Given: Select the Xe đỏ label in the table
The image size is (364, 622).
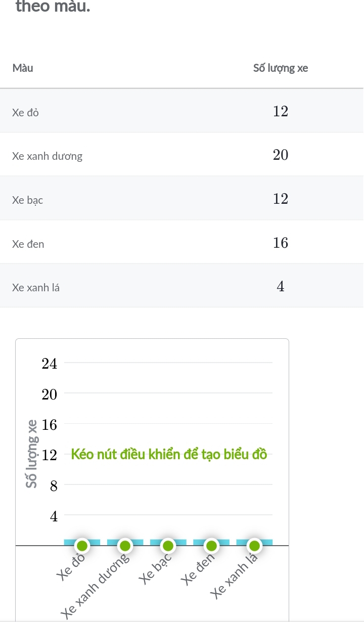Looking at the screenshot, I should (x=26, y=112).
